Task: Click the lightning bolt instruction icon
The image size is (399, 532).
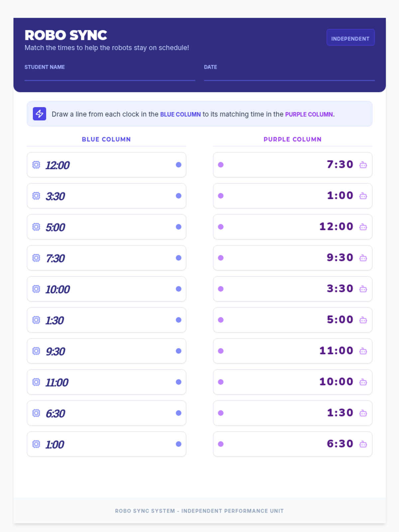Action: point(40,114)
